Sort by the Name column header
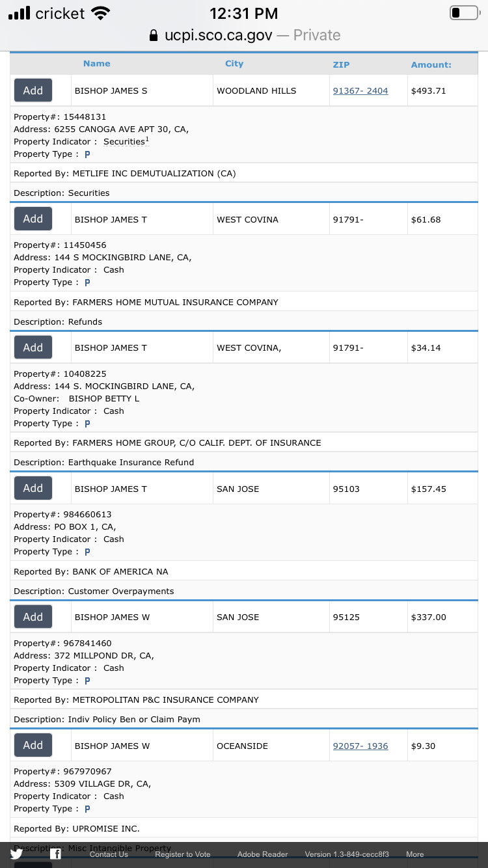Screen dimensions: 488x868 pyautogui.click(x=97, y=64)
